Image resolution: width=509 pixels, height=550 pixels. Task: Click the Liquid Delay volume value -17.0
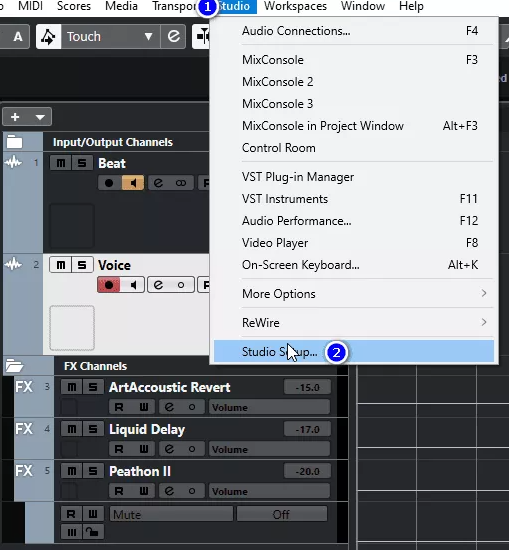(x=307, y=429)
